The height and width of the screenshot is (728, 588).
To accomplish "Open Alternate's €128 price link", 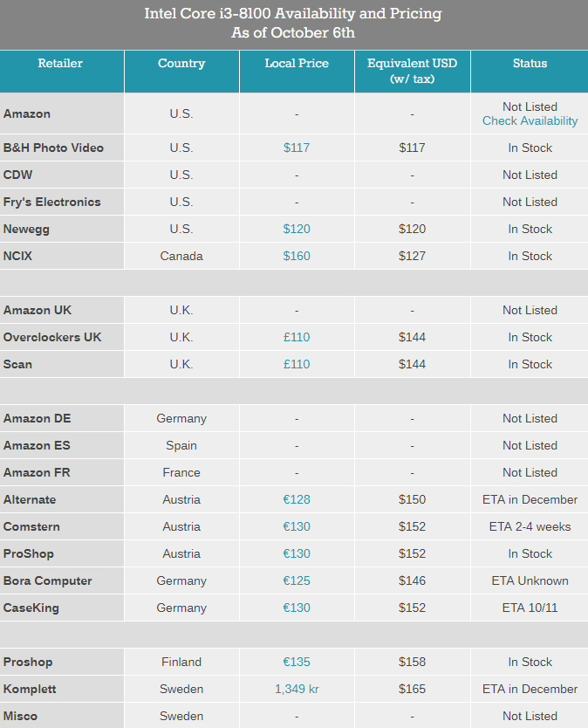I will click(x=297, y=499).
